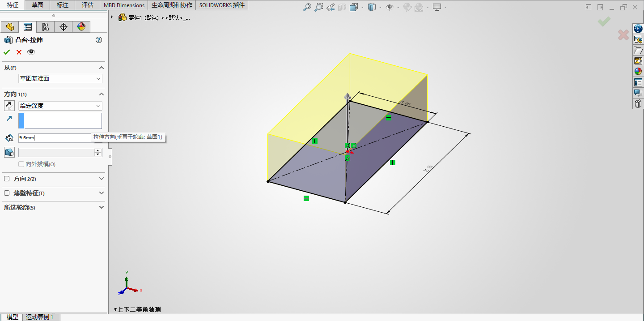Switch to 评估 ribbon tab

click(x=88, y=5)
